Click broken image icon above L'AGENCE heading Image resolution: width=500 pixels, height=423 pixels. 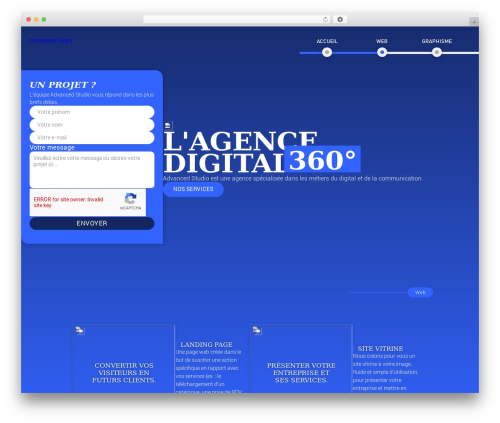click(x=168, y=126)
